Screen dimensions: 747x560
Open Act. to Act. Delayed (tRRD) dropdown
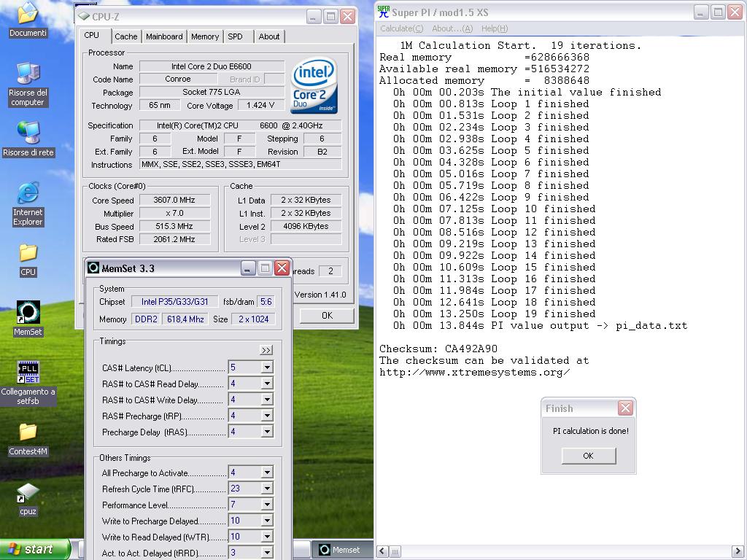click(x=267, y=553)
